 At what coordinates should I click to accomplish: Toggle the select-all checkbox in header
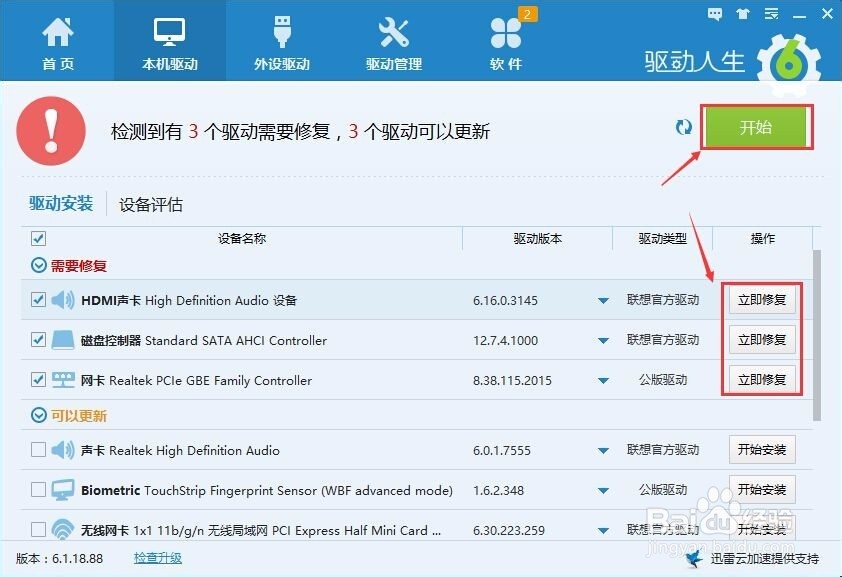click(39, 238)
